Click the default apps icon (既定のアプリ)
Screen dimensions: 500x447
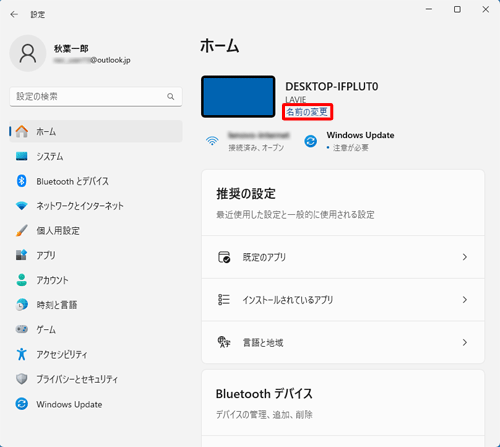coord(224,257)
